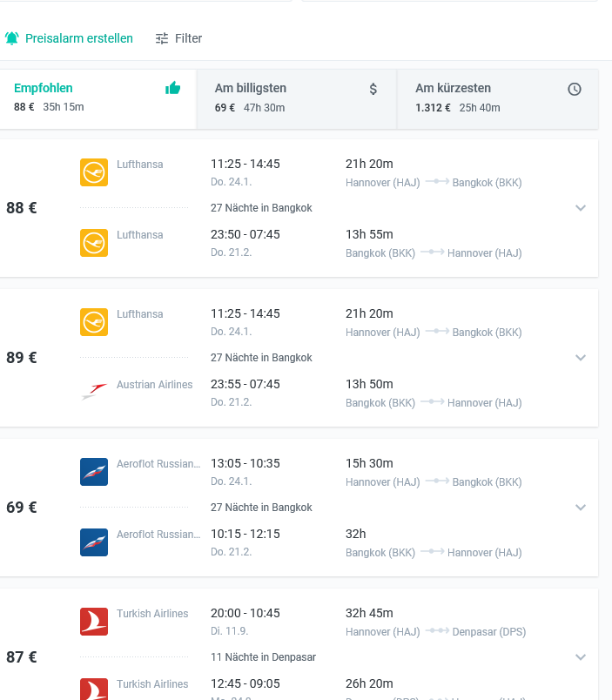Image resolution: width=612 pixels, height=700 pixels.
Task: Click Austrian Airlines carrier name
Action: [154, 384]
